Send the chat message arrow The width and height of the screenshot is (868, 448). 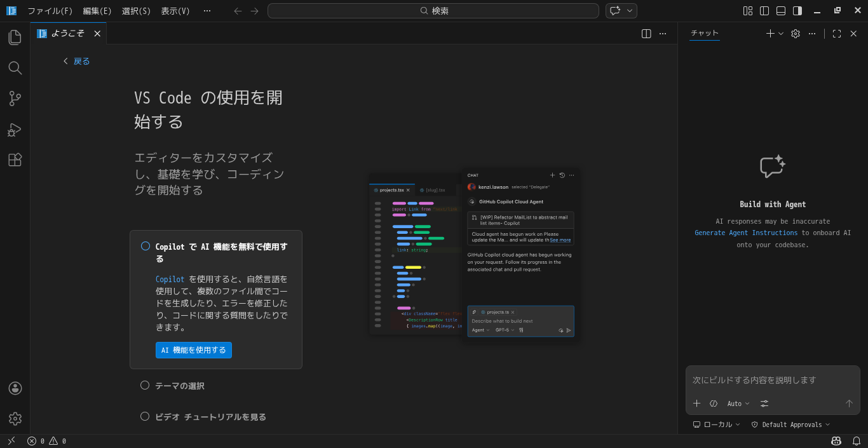849,404
